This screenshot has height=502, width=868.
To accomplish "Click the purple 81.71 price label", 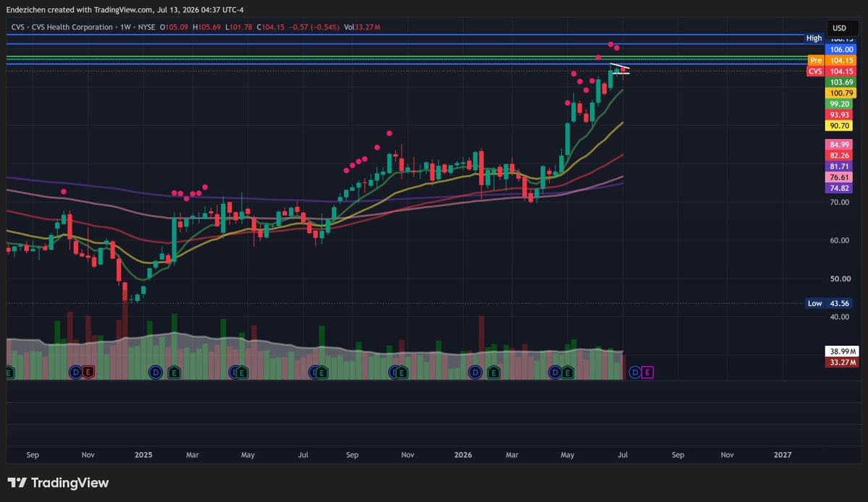I will pos(839,166).
